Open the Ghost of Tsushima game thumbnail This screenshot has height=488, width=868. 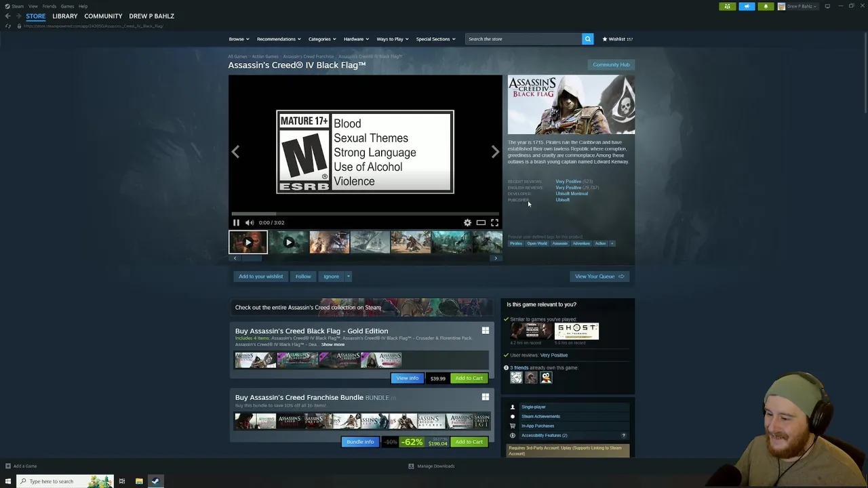click(x=576, y=331)
